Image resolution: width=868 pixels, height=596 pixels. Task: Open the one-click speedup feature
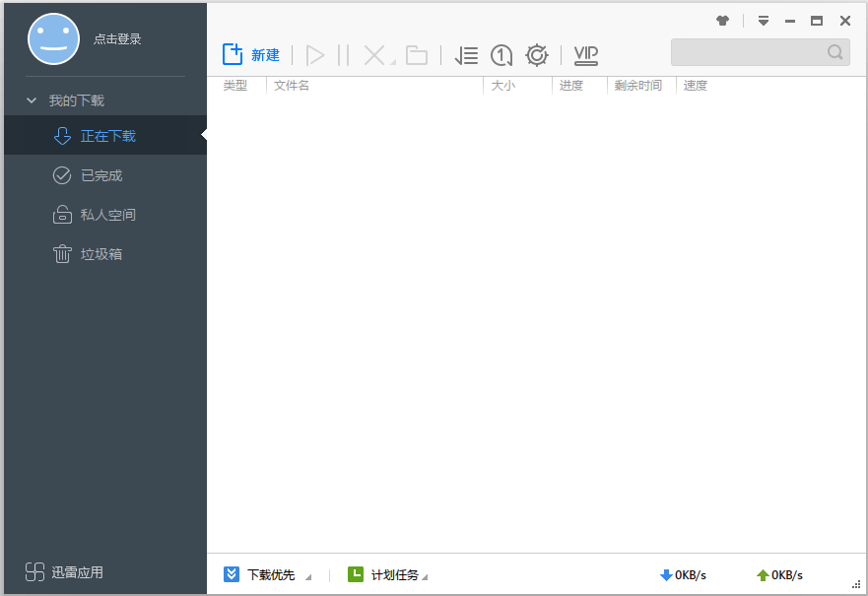(x=501, y=55)
